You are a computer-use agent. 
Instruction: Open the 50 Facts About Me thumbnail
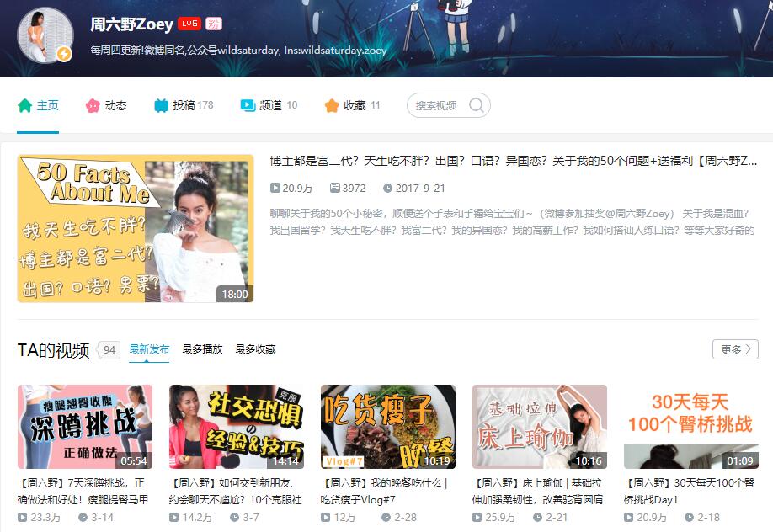[x=135, y=228]
